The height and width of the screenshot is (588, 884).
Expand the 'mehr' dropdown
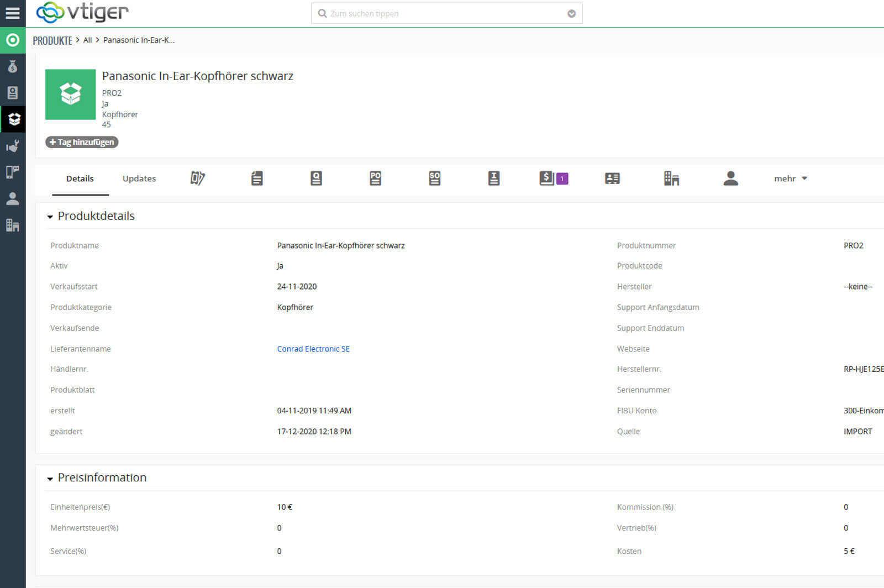point(790,179)
